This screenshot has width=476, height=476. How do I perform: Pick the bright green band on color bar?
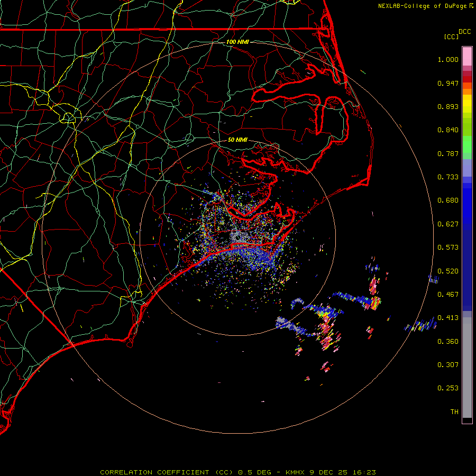tap(467, 144)
